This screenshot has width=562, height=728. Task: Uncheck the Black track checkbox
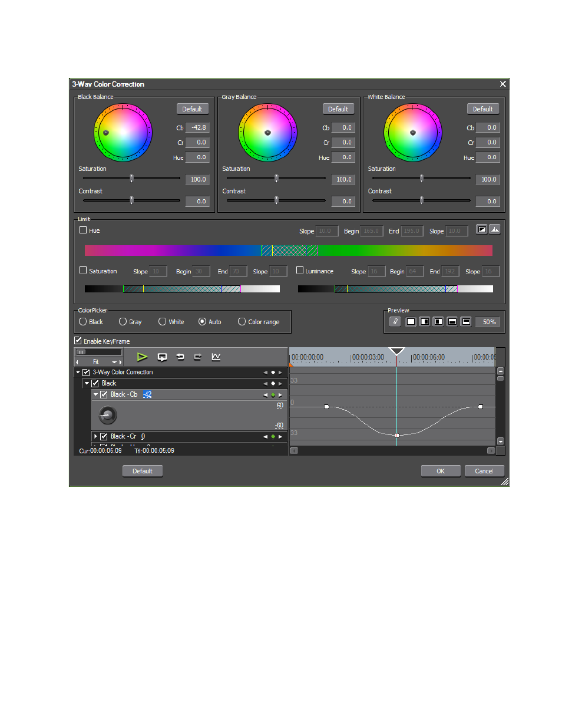click(x=95, y=384)
